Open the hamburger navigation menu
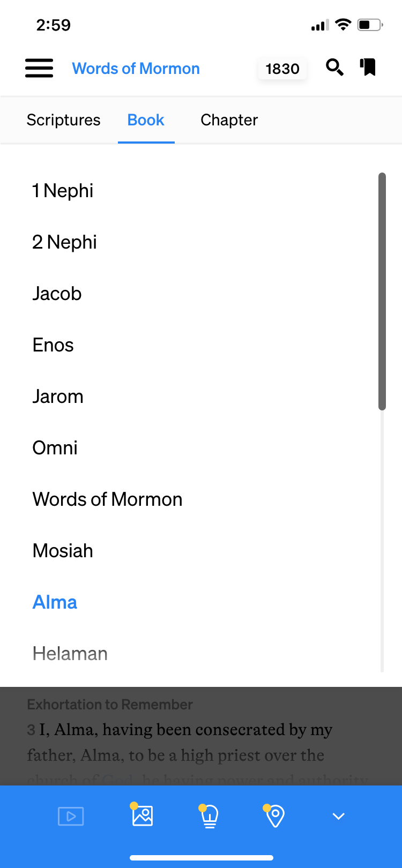The width and height of the screenshot is (402, 868). pyautogui.click(x=39, y=68)
